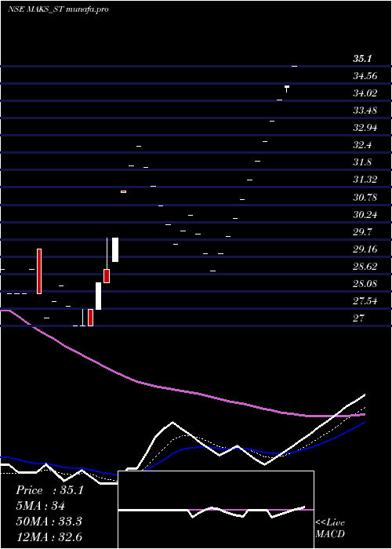Click the 35.1 price axis label

pyautogui.click(x=362, y=59)
